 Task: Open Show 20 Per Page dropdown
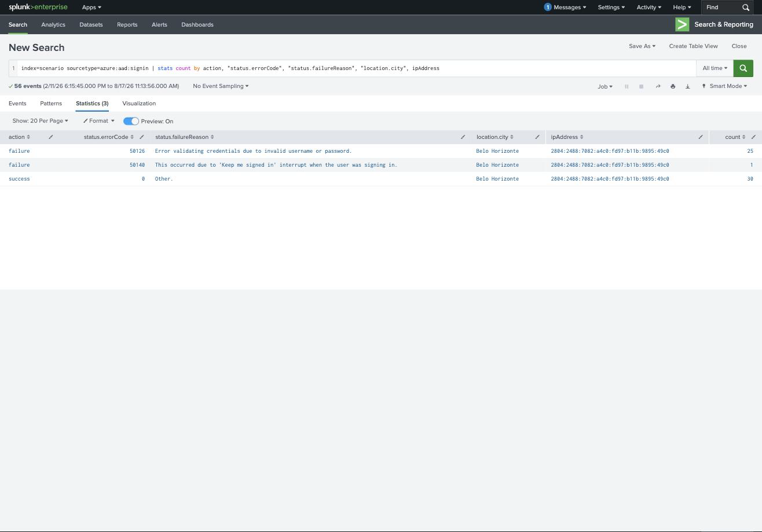pos(40,121)
